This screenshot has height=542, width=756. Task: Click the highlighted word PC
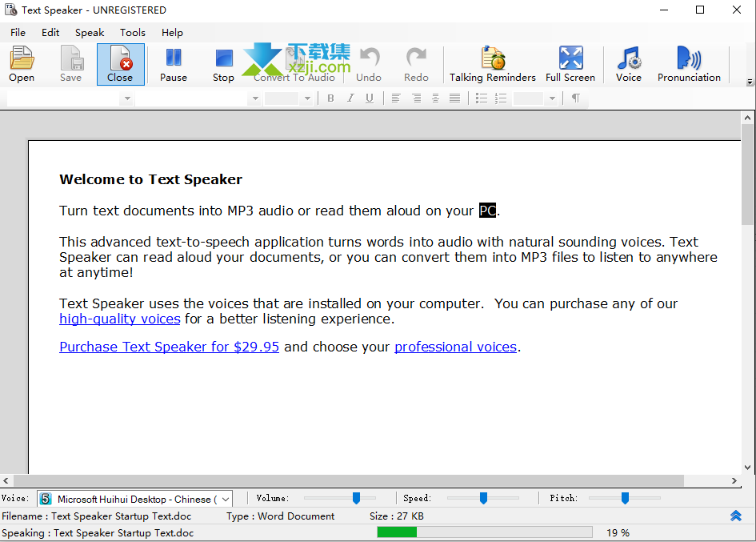click(487, 211)
